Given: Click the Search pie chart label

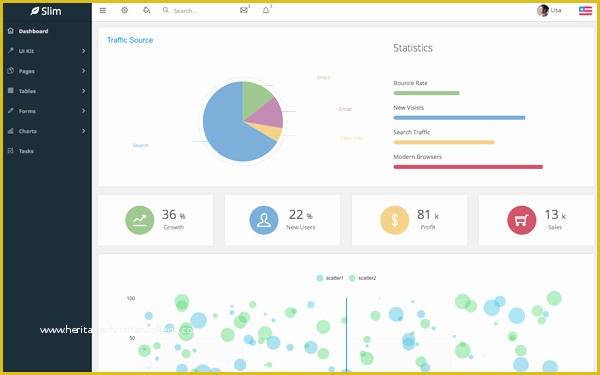Looking at the screenshot, I should pos(140,145).
